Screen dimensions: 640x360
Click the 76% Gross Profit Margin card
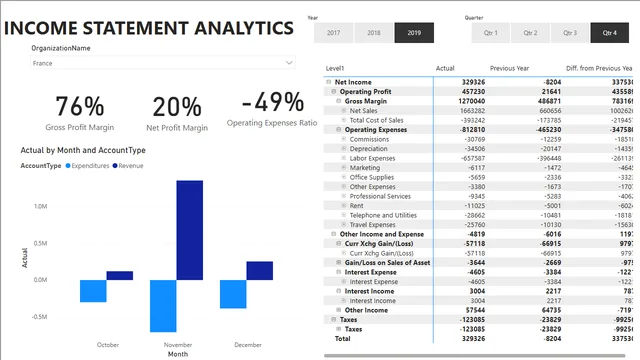point(80,113)
